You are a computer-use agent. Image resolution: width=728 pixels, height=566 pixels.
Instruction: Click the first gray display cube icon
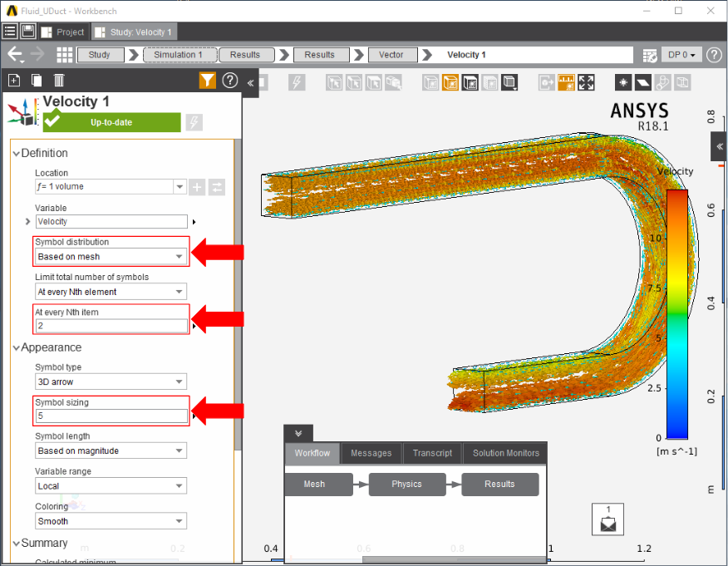(x=430, y=83)
